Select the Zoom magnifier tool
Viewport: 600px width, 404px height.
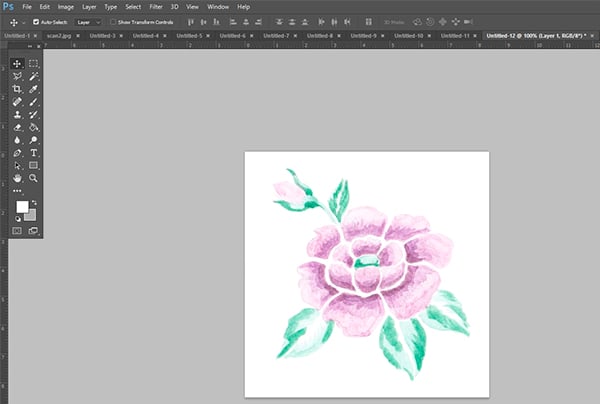pos(33,178)
